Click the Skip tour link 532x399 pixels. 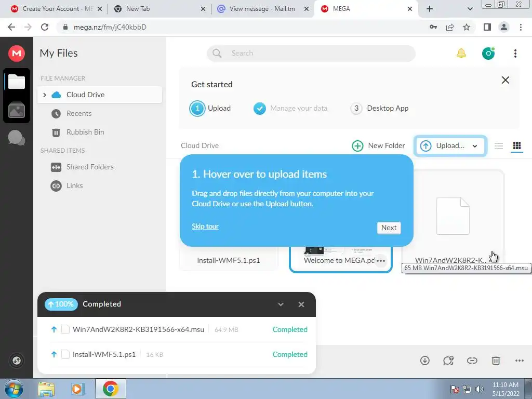pos(205,227)
